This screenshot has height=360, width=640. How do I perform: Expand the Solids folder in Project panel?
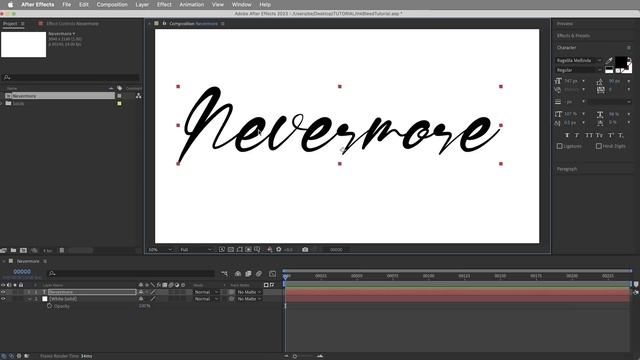pos(2,104)
